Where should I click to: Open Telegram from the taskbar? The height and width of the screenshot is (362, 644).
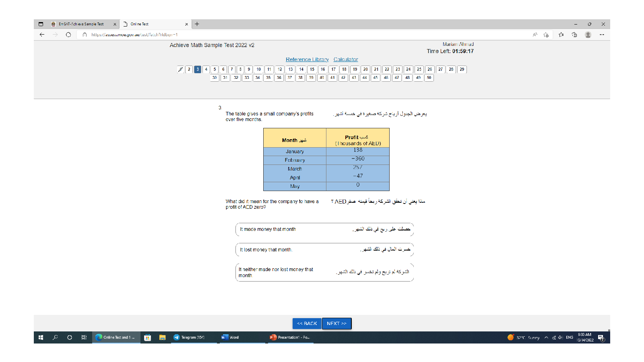189,337
